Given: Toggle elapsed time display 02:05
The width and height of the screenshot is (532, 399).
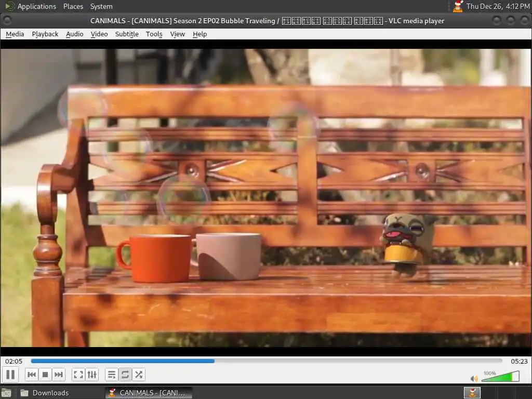Looking at the screenshot, I should pyautogui.click(x=14, y=362).
